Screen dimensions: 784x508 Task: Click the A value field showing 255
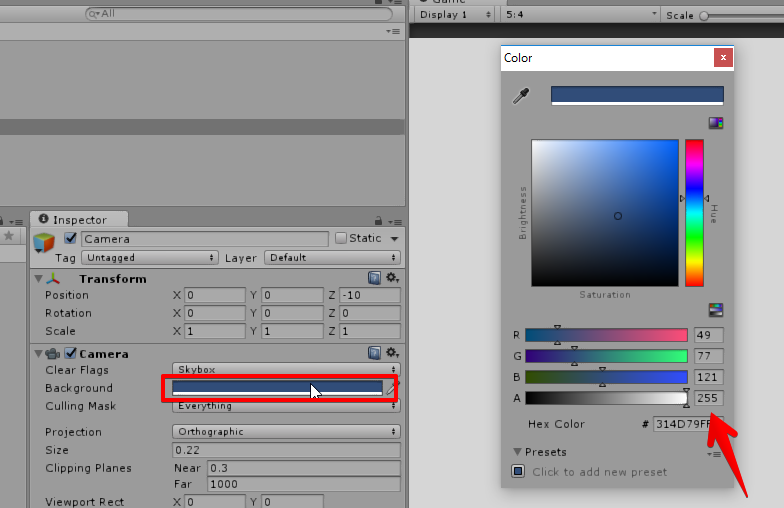click(x=708, y=398)
